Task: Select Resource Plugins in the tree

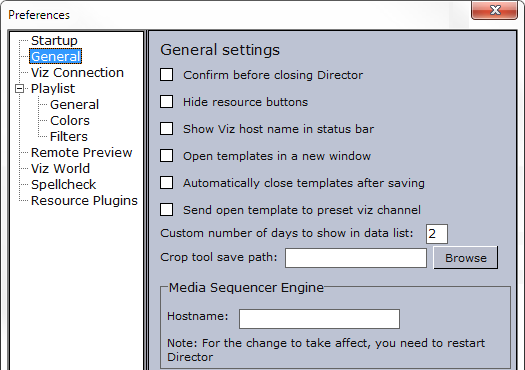Action: pyautogui.click(x=84, y=201)
